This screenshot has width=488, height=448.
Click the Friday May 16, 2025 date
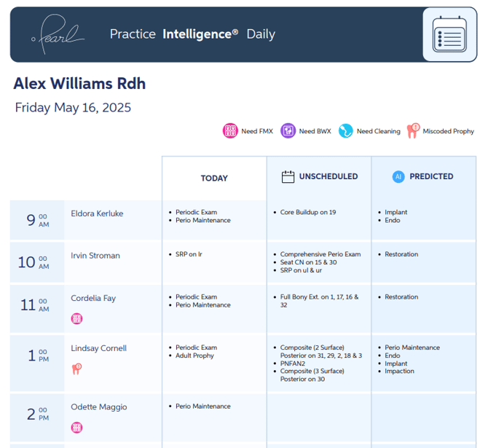(73, 108)
